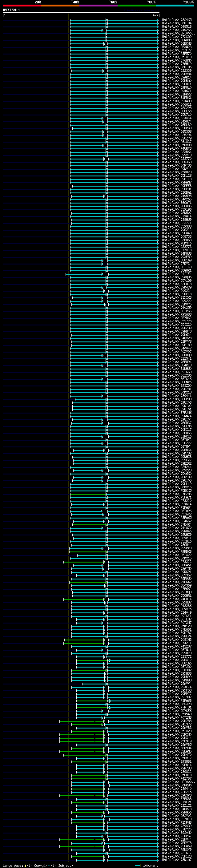The height and width of the screenshot is (868, 197).
Task: Select hit label UniRef100_A6N0M3
Action: [177, 40]
